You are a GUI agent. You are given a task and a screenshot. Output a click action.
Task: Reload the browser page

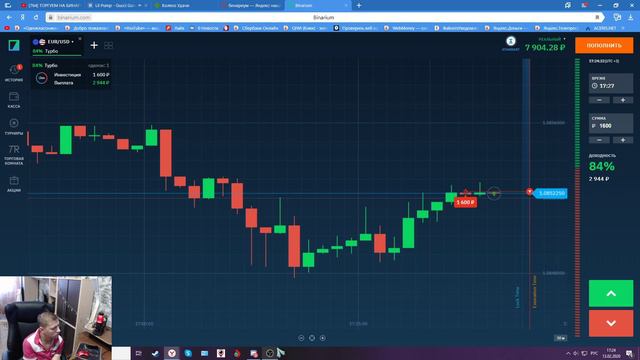(x=36, y=17)
